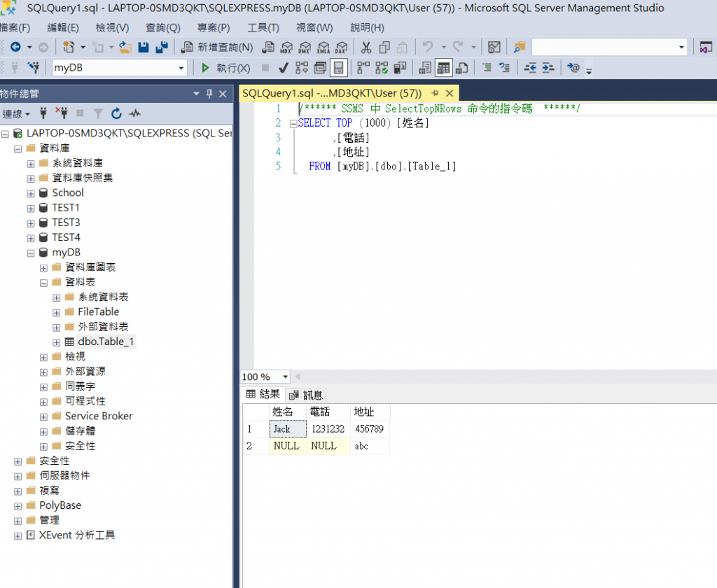
Task: Toggle Include Actual Execution Plan
Action: tap(363, 68)
